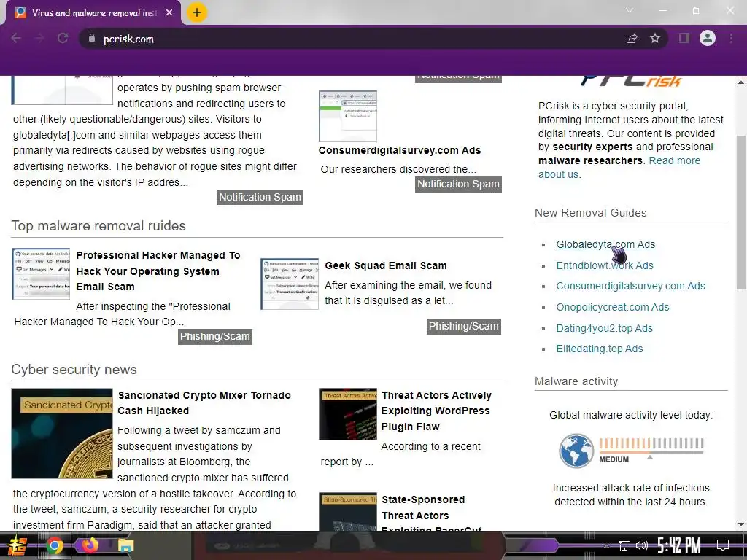Screen dimensions: 747x560
Task: Click the 5:42 PM clock
Action: pyautogui.click(x=679, y=545)
